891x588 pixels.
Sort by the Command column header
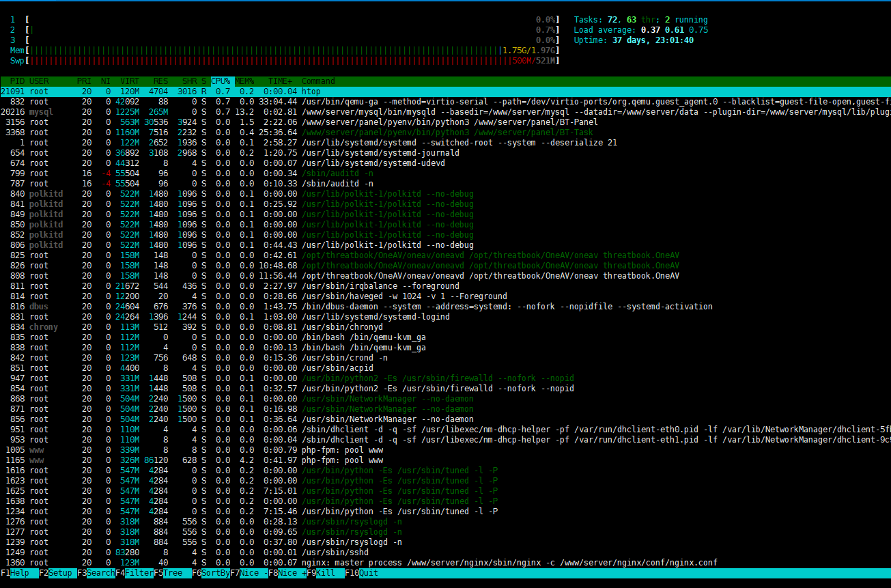318,81
